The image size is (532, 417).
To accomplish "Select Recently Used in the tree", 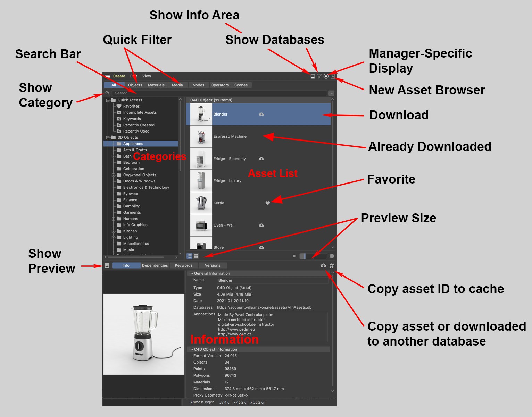I will click(136, 131).
